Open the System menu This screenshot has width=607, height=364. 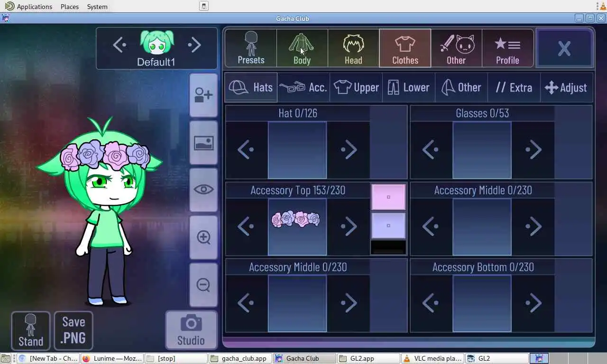(97, 7)
